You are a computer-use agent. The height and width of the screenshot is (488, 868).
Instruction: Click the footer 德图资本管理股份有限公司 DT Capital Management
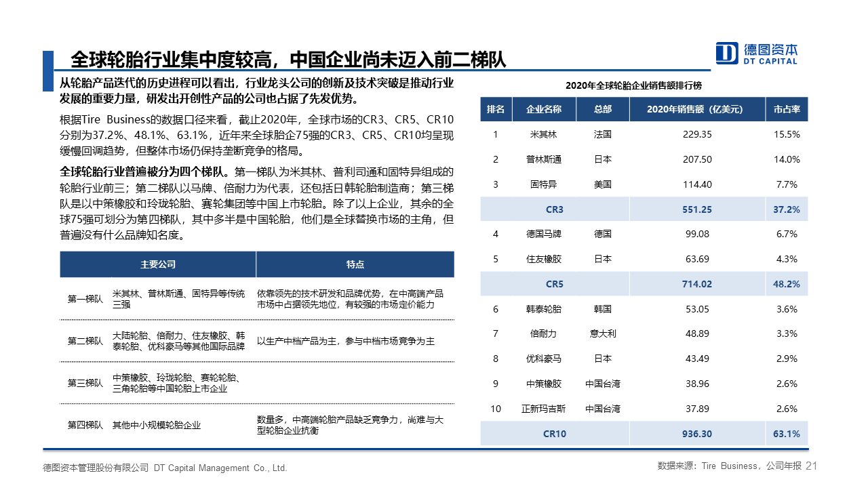point(165,468)
